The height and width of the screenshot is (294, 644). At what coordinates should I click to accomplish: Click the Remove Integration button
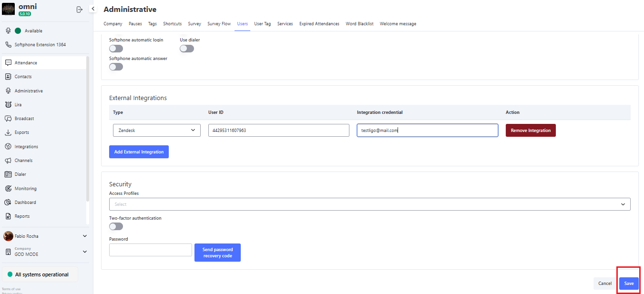531,130
